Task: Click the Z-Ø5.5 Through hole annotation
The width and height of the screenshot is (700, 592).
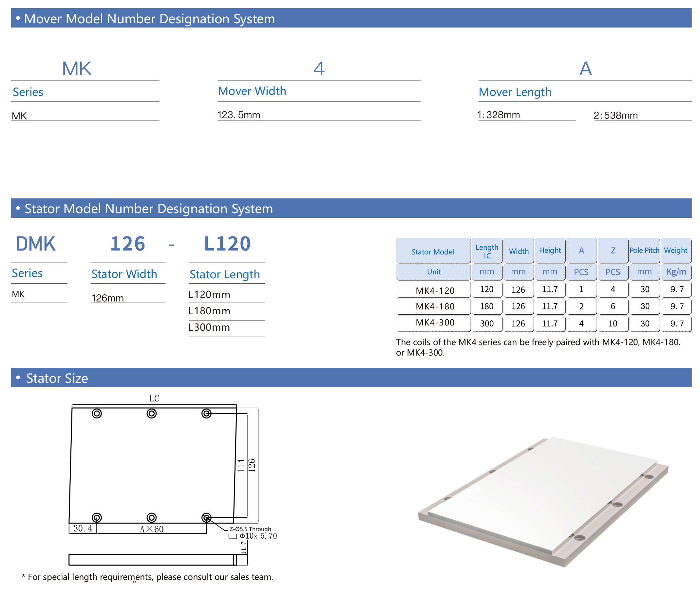Action: 250,529
